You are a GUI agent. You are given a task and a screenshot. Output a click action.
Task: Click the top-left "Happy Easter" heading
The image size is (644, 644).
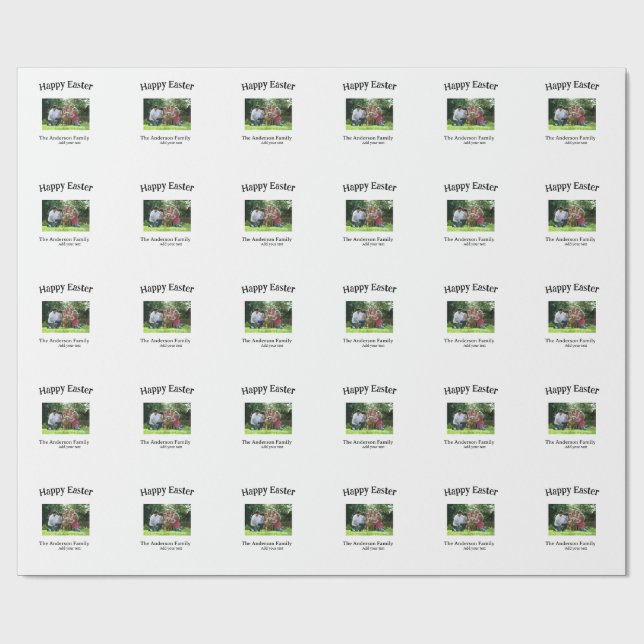click(65, 87)
